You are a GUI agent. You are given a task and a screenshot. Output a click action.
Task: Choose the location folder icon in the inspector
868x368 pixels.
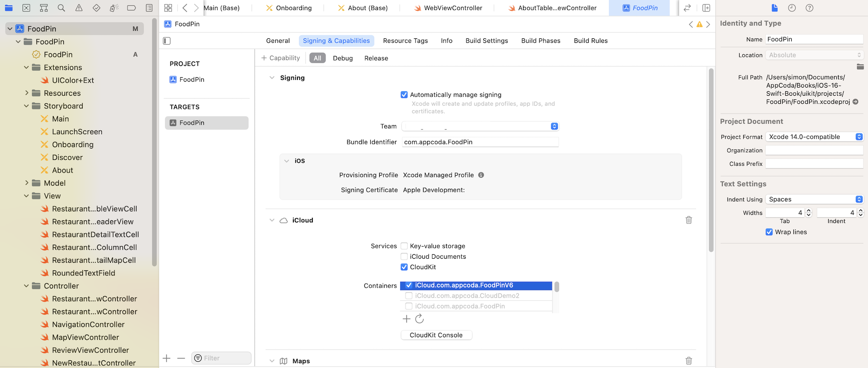(860, 67)
